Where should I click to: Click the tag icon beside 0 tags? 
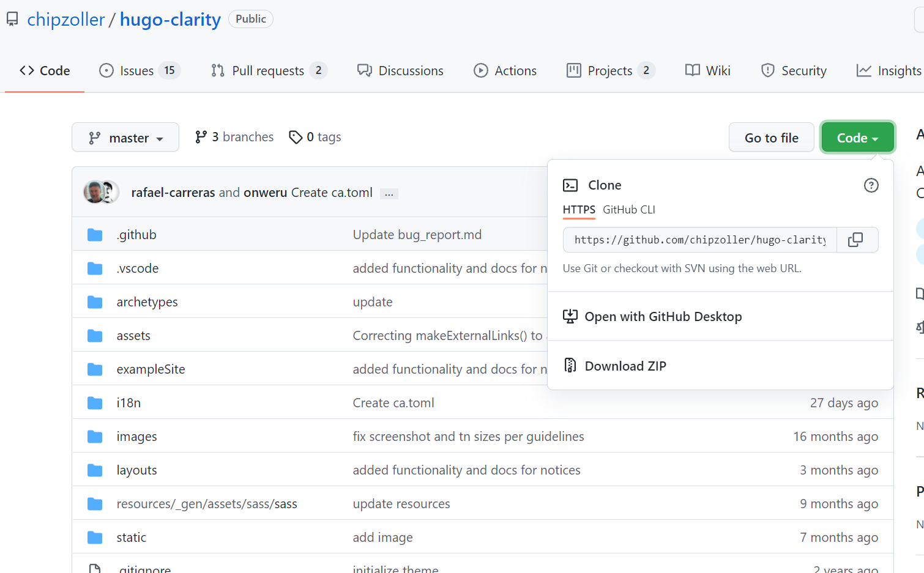[x=296, y=138]
